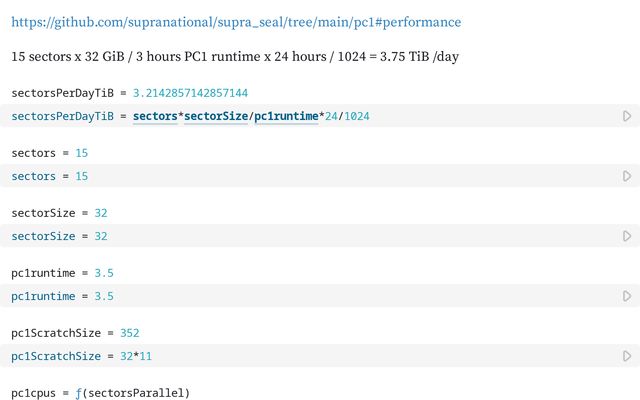The height and width of the screenshot is (400, 640).
Task: Open the supra_seal GitHub performance link
Action: (236, 21)
